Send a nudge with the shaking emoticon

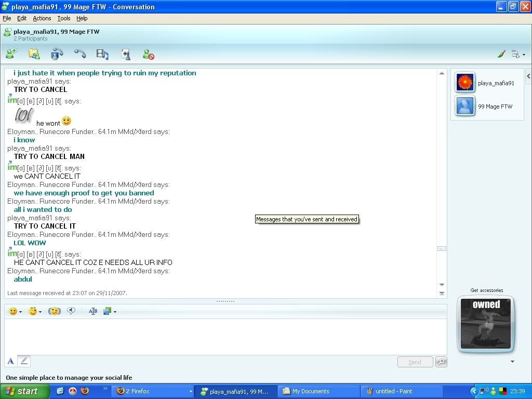coord(55,311)
